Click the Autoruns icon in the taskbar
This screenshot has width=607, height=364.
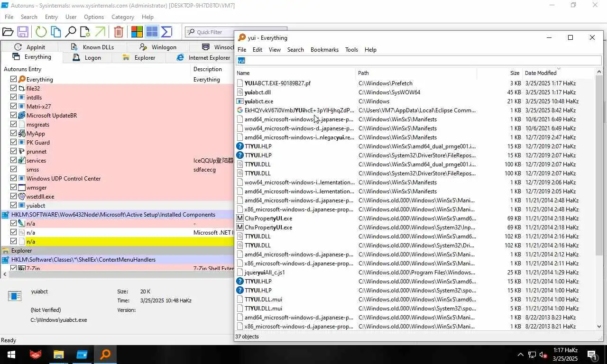coord(82,355)
